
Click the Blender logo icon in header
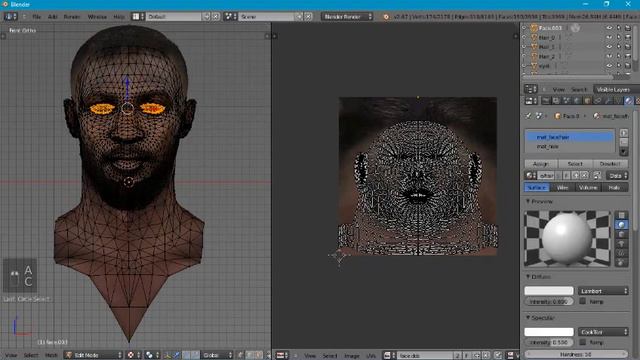click(x=386, y=17)
